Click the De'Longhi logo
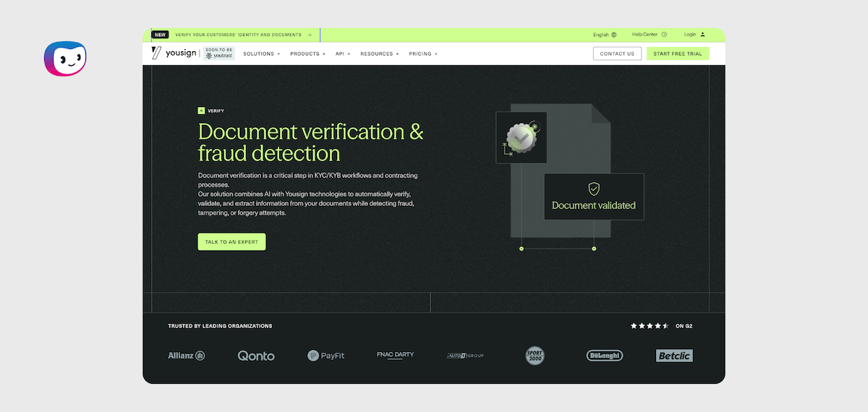868x412 pixels. (604, 356)
